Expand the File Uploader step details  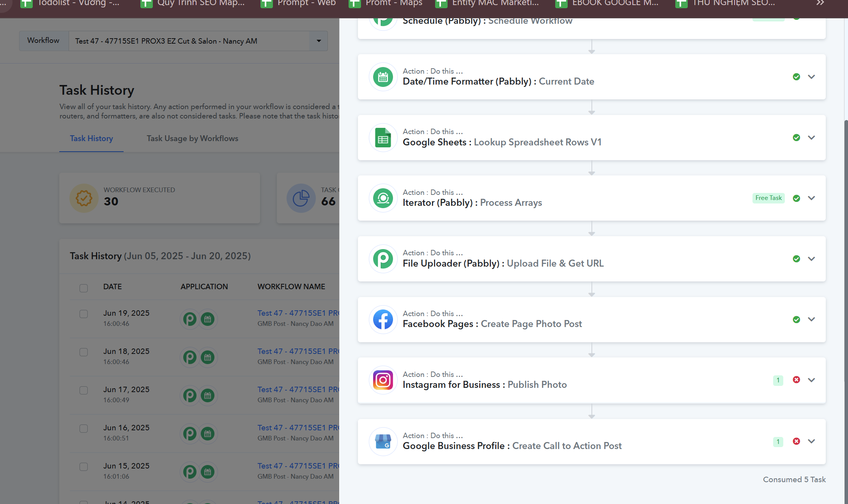(811, 259)
